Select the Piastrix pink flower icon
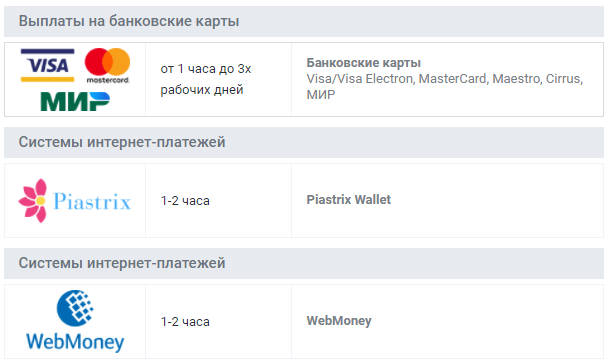The image size is (610, 363). (33, 201)
